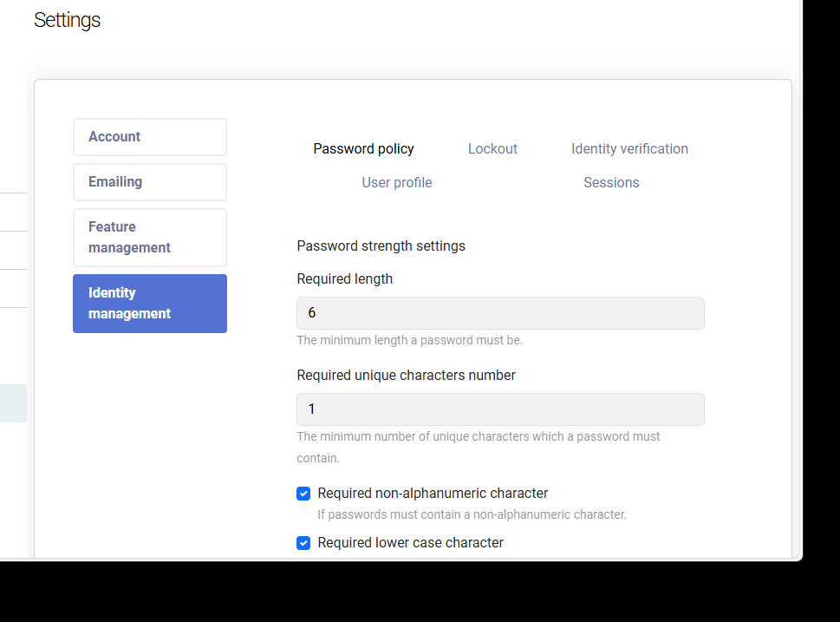Click the Settings page heading

click(67, 20)
